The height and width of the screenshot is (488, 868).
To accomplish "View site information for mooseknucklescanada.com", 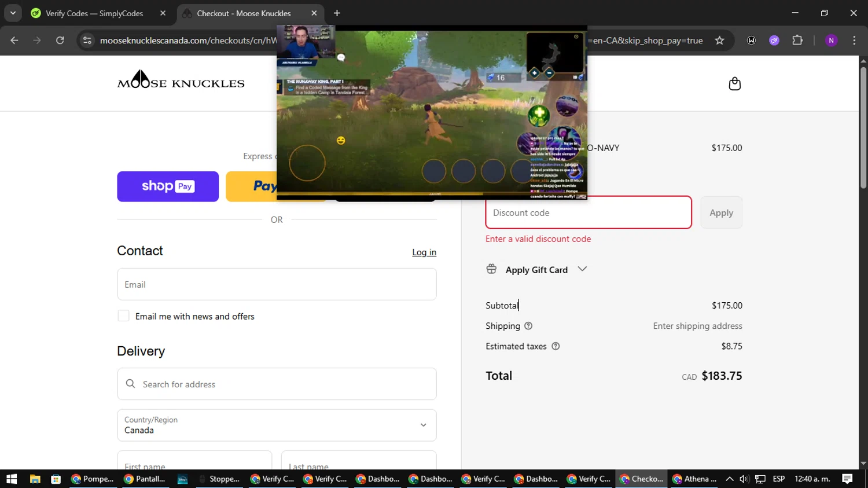I will 87,41.
